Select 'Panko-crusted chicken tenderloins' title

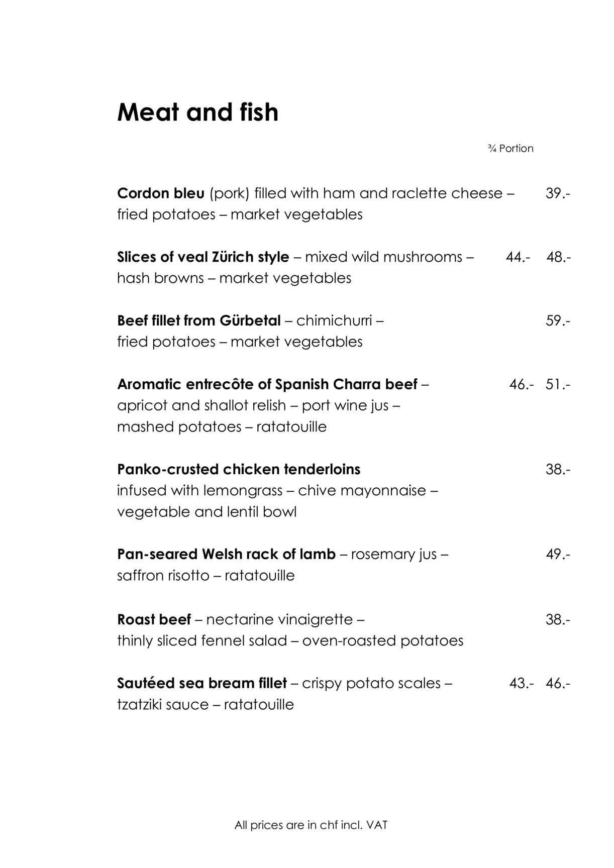pos(239,469)
